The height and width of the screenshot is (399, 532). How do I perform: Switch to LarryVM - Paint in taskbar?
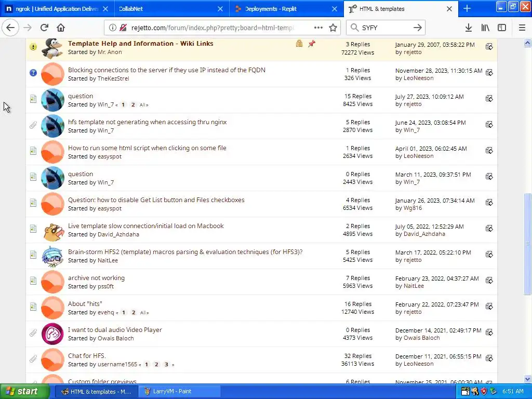[x=180, y=392]
